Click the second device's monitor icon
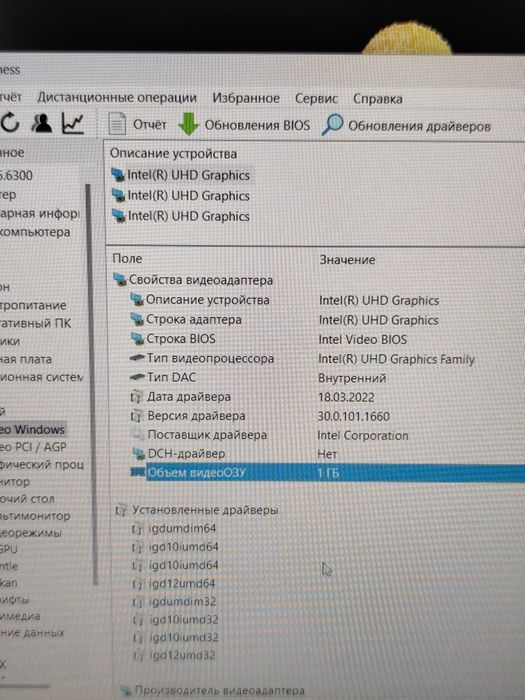The image size is (525, 700). (118, 196)
